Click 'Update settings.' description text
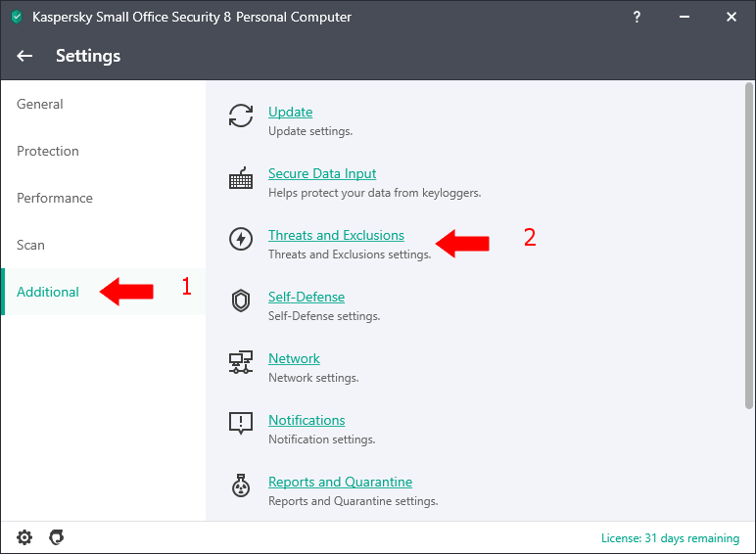The image size is (756, 554). point(310,131)
